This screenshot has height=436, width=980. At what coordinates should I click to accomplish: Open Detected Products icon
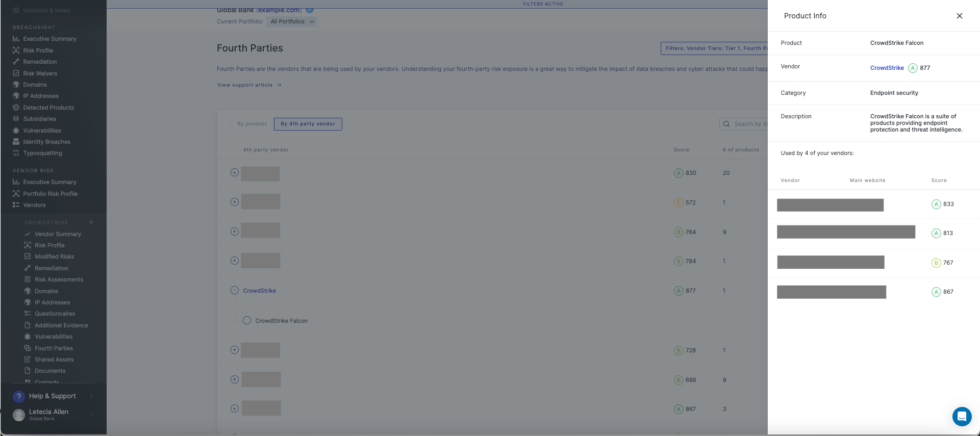16,108
